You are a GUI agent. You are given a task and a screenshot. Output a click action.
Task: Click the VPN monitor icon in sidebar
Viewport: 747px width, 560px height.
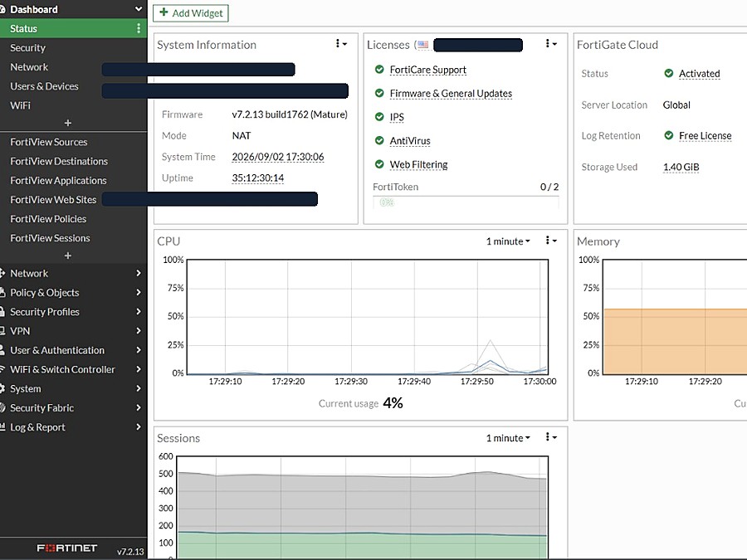click(2, 330)
